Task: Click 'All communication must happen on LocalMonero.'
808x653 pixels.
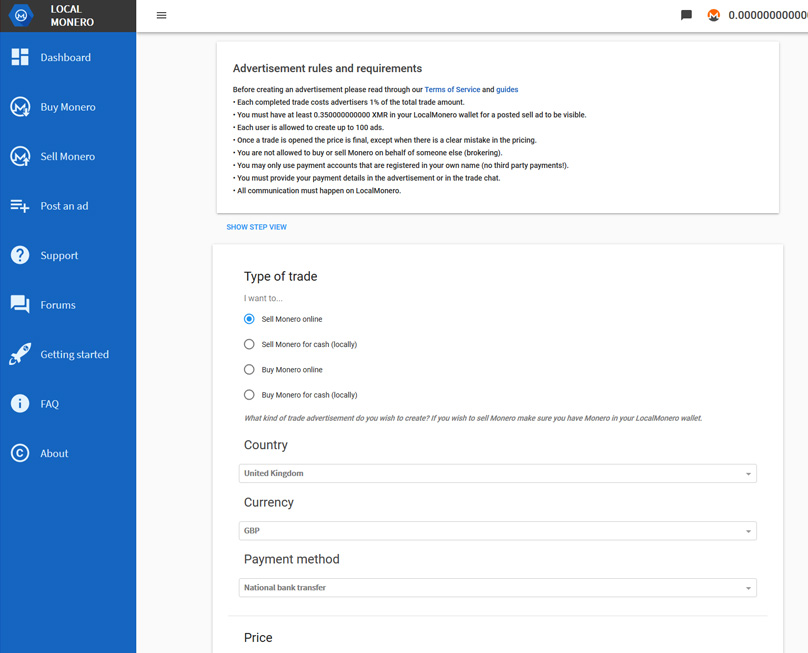Action: [x=316, y=190]
